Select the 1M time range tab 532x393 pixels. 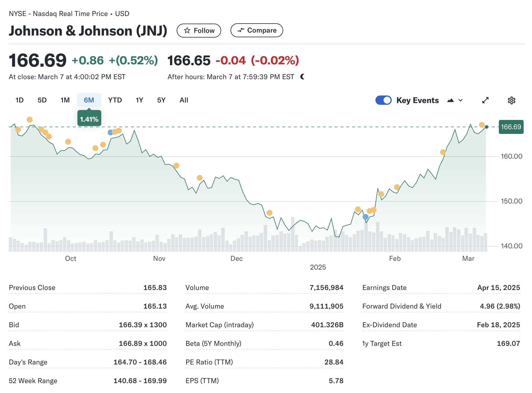coord(65,100)
